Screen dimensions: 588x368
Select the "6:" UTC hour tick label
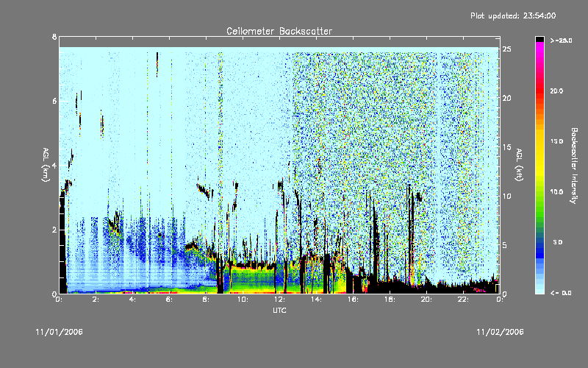click(x=170, y=300)
